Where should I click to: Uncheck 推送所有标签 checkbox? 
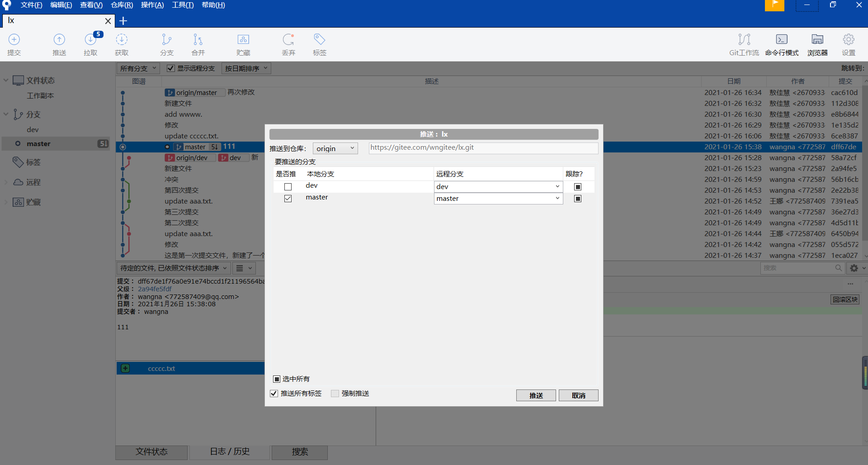pyautogui.click(x=274, y=394)
